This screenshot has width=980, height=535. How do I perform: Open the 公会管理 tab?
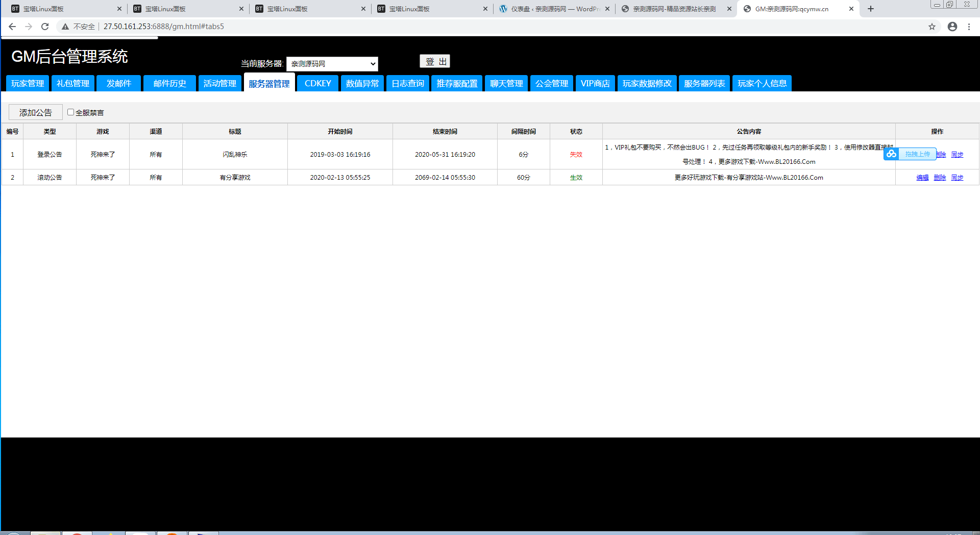(552, 83)
